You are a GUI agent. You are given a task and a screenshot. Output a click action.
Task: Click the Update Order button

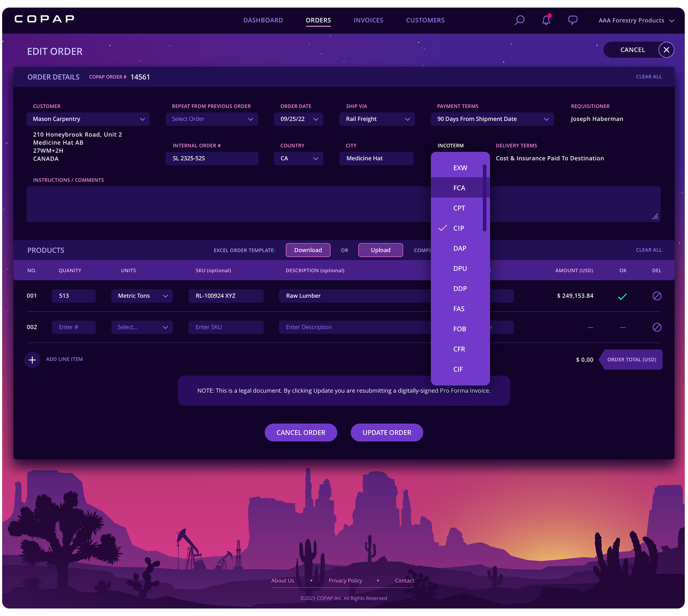click(387, 433)
